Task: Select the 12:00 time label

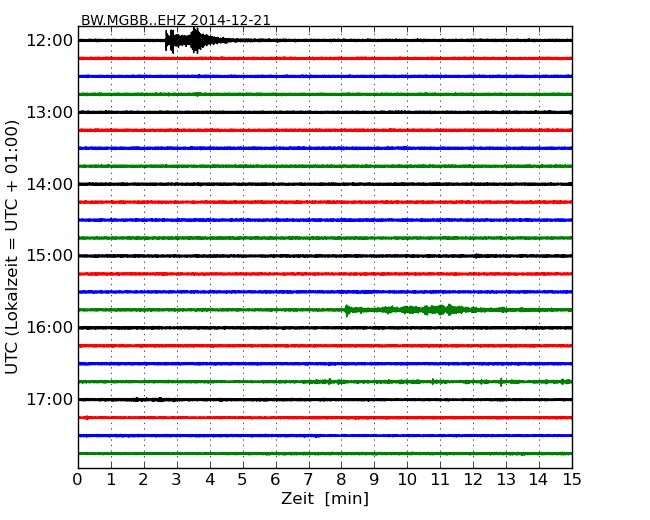Action: pyautogui.click(x=49, y=41)
